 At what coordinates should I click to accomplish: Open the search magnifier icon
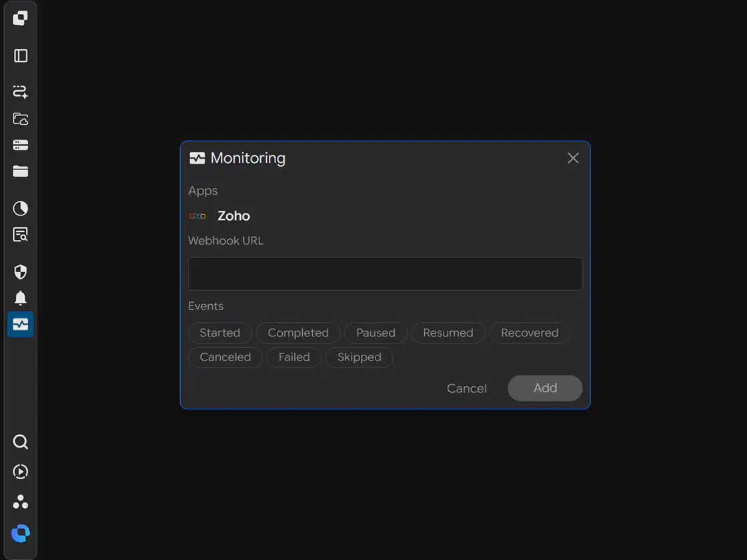(x=21, y=442)
